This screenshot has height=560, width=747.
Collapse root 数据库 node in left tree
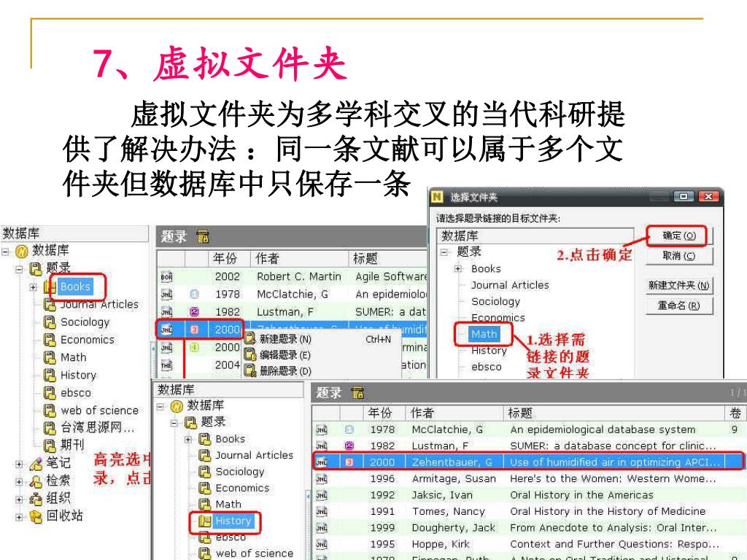click(5, 251)
